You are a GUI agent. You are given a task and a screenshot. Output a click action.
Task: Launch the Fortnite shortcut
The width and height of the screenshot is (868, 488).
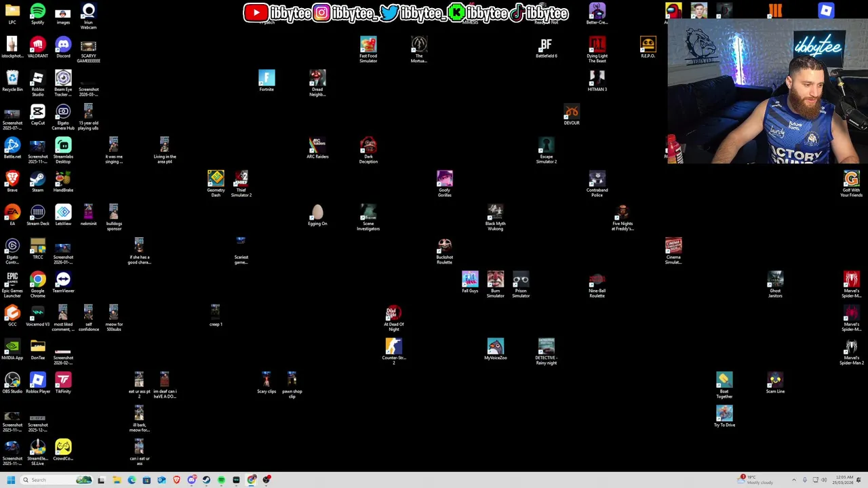[267, 81]
